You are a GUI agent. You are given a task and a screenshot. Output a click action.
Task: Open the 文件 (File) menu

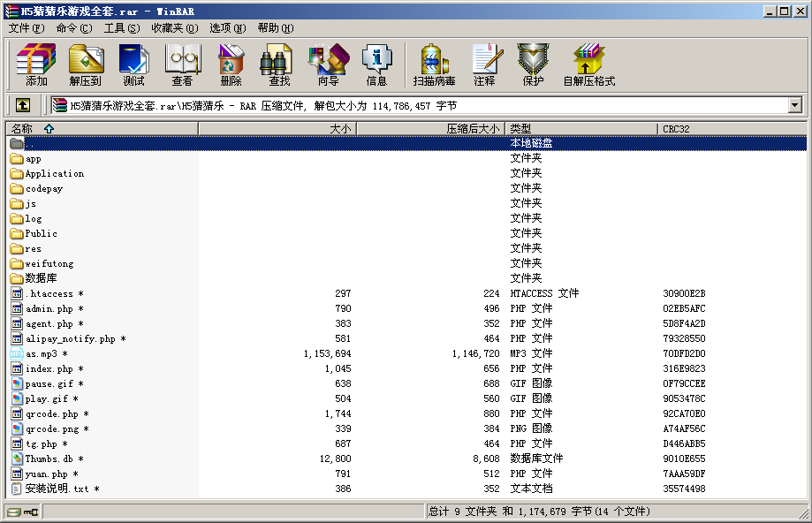click(x=26, y=28)
